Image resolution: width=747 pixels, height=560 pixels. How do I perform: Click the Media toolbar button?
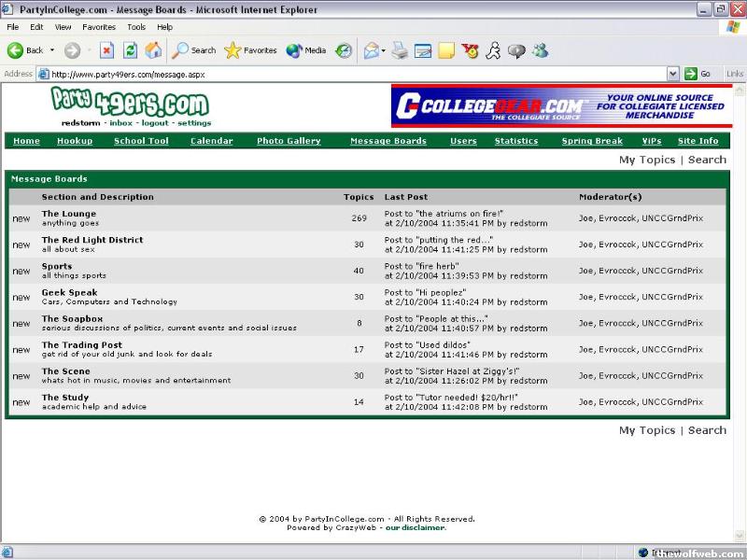tap(305, 50)
